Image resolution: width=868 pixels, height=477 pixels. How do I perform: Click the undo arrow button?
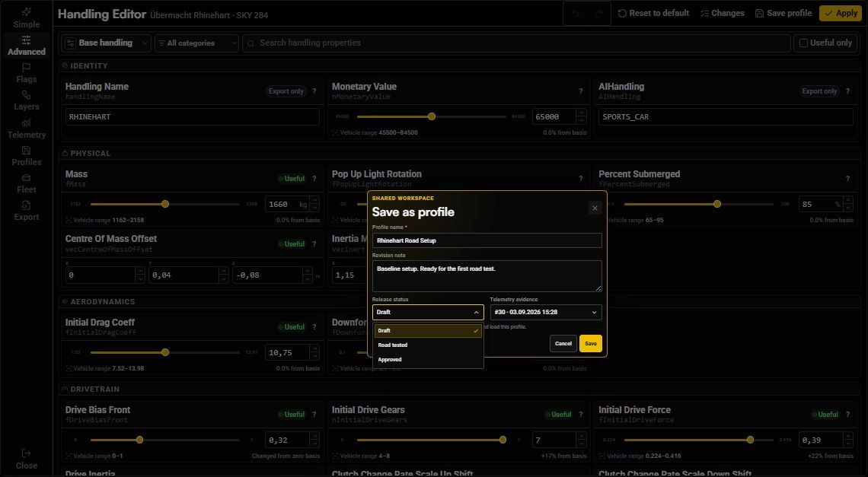(x=575, y=13)
